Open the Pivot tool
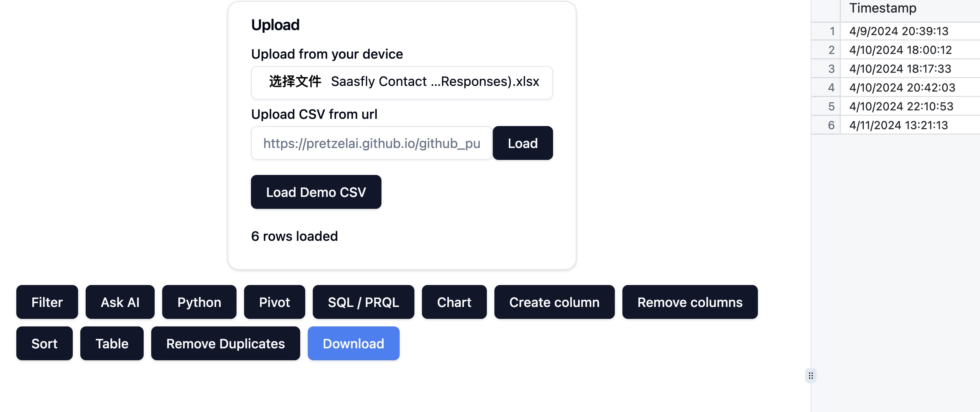Screen dimensions: 980x412 pyautogui.click(x=274, y=302)
